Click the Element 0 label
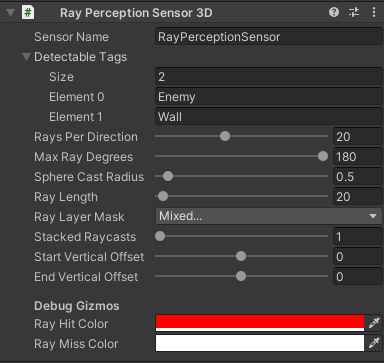384x363 pixels. pyautogui.click(x=77, y=97)
